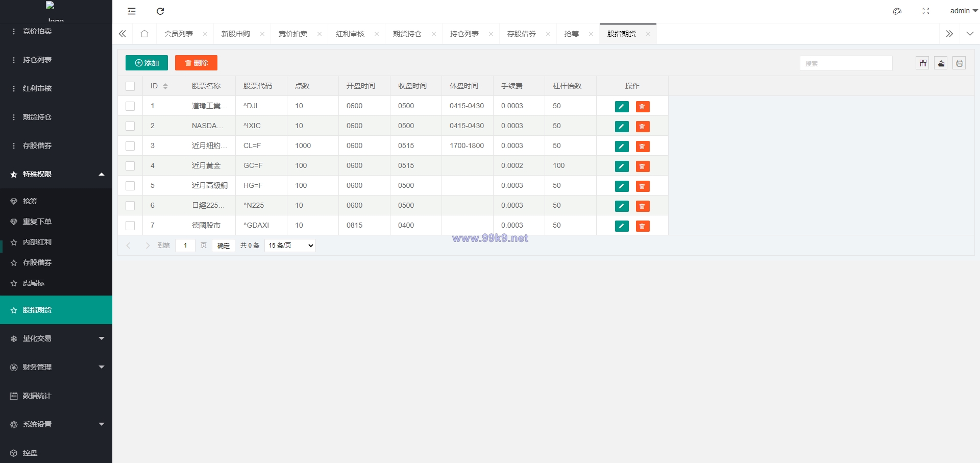Sort the table by the ID column

pos(165,86)
